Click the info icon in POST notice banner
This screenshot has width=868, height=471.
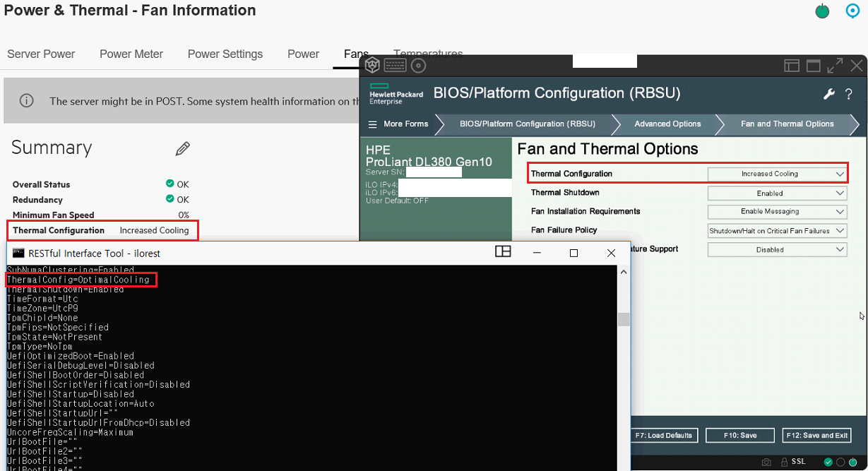tap(27, 100)
